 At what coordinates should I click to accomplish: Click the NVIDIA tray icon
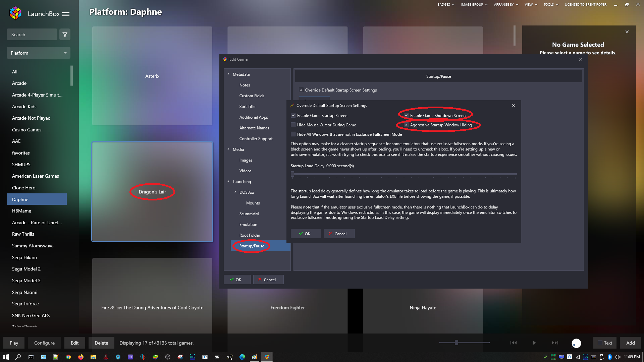545,357
